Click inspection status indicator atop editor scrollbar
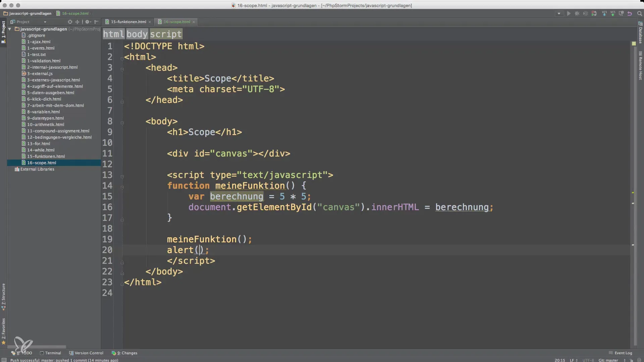 pyautogui.click(x=634, y=44)
